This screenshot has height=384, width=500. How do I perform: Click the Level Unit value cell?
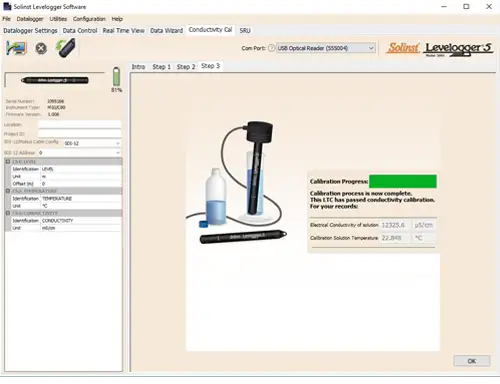(x=81, y=176)
